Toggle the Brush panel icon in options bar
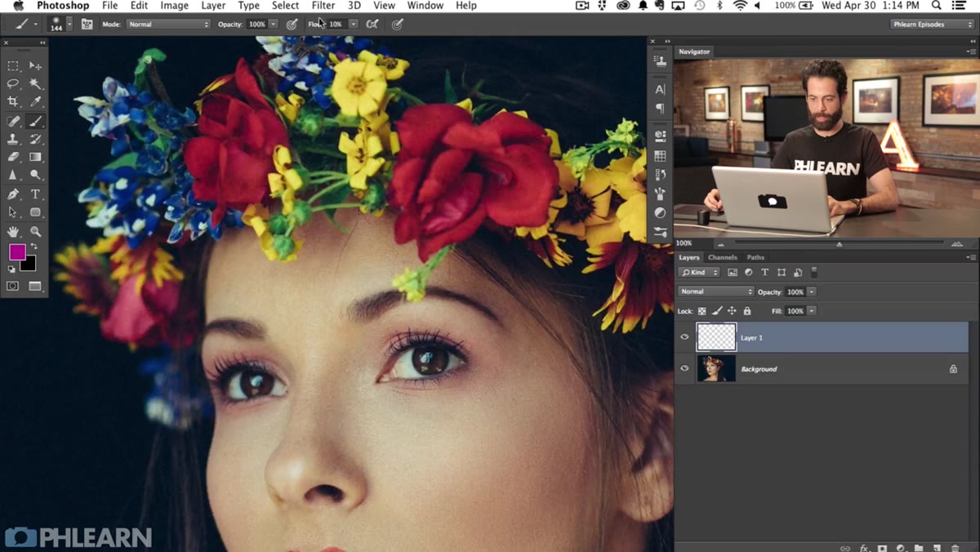Image resolution: width=980 pixels, height=552 pixels. 87,24
